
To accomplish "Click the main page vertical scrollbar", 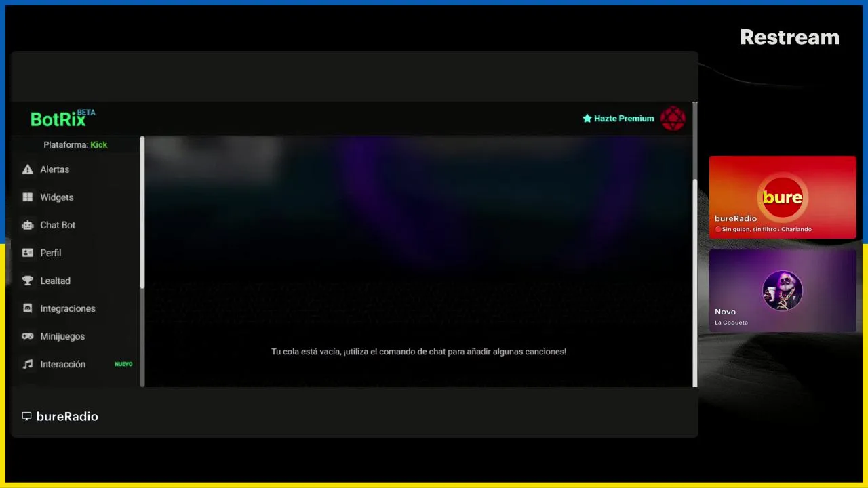I will [694, 283].
